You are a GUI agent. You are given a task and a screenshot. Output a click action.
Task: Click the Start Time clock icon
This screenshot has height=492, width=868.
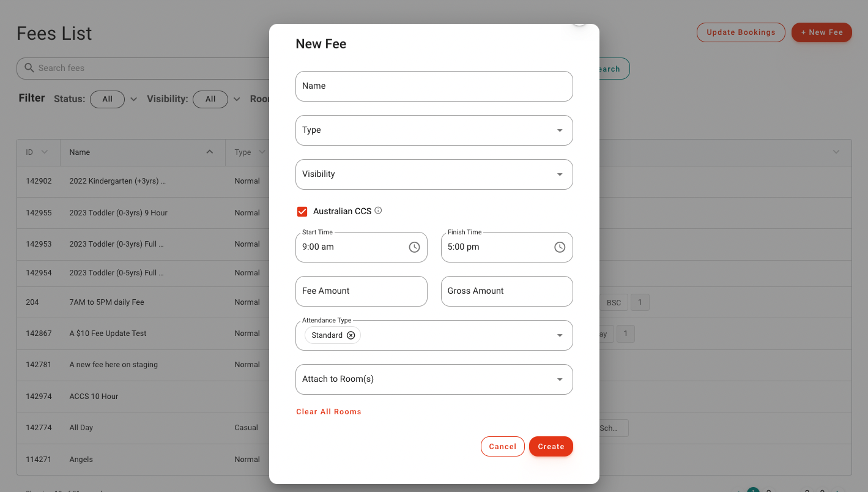(x=414, y=247)
